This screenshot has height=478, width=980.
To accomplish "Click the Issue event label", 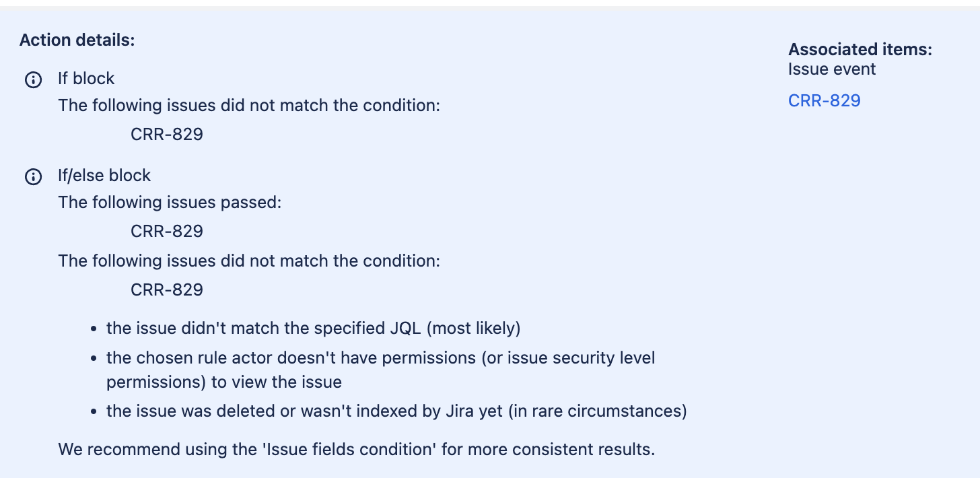I will pyautogui.click(x=831, y=69).
